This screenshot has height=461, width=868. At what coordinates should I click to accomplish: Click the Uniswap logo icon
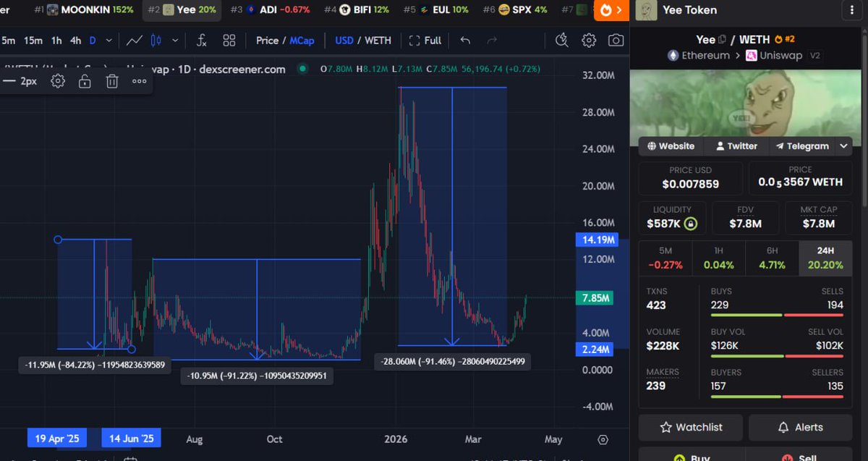coord(752,56)
